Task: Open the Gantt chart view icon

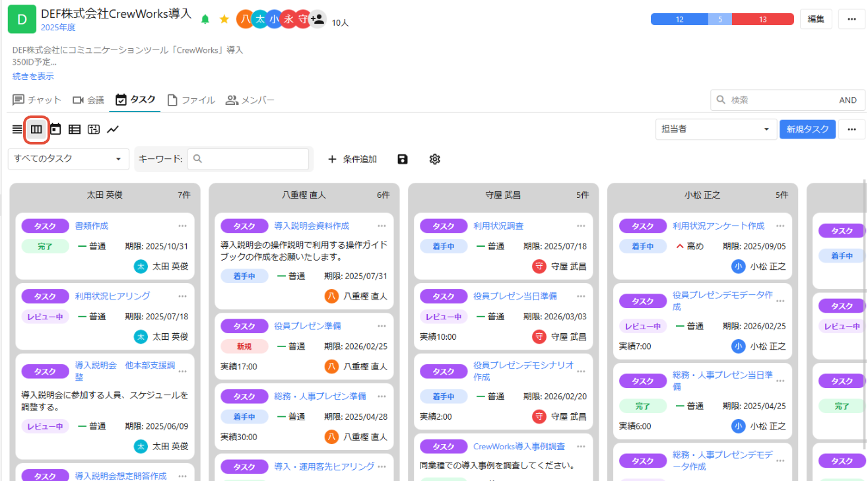Action: pos(94,129)
